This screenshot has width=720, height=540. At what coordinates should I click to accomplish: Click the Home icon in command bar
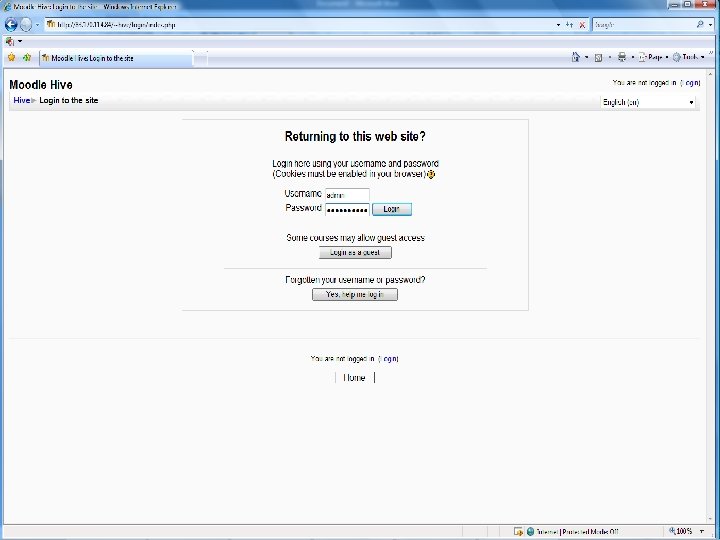click(575, 57)
